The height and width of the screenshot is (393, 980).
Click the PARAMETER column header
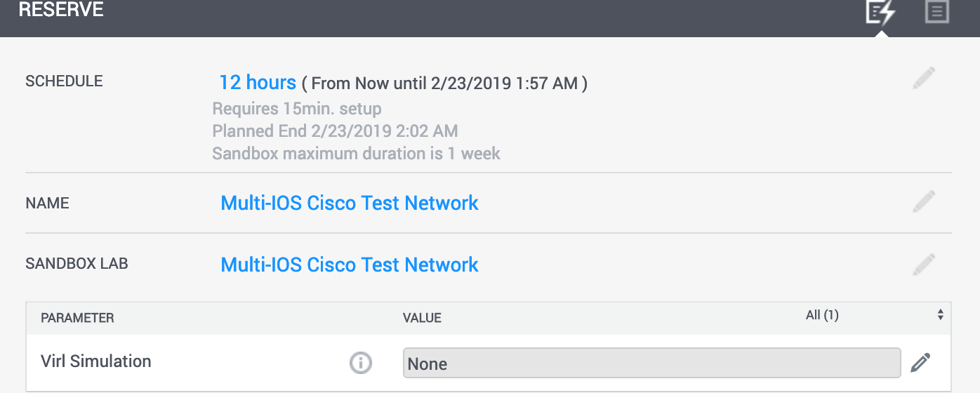click(77, 318)
